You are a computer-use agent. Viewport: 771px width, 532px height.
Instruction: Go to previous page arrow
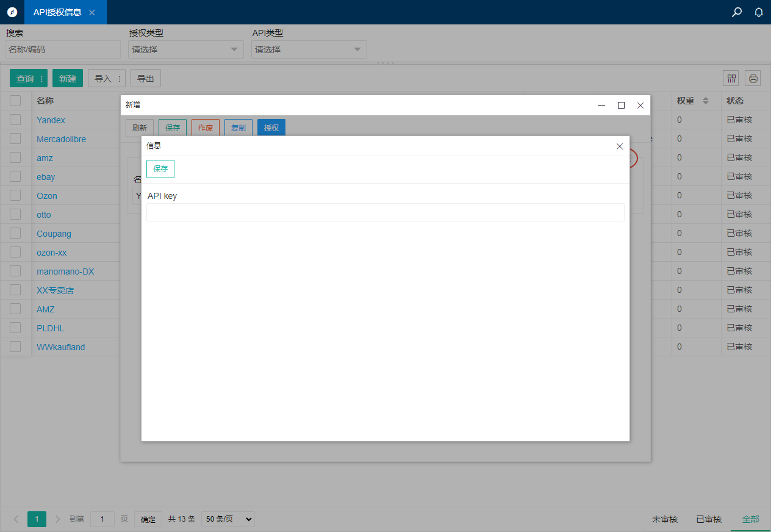click(16, 519)
